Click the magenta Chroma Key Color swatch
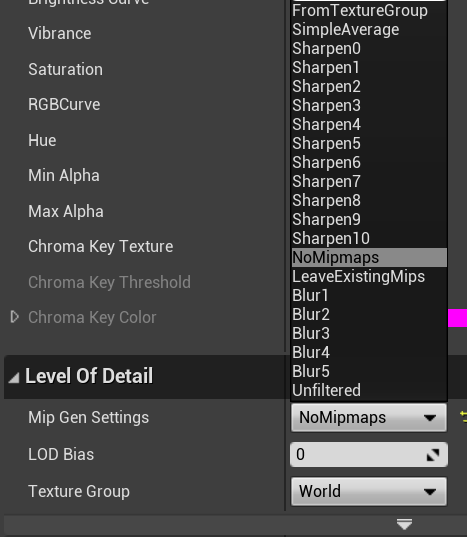The height and width of the screenshot is (537, 467). [457, 318]
